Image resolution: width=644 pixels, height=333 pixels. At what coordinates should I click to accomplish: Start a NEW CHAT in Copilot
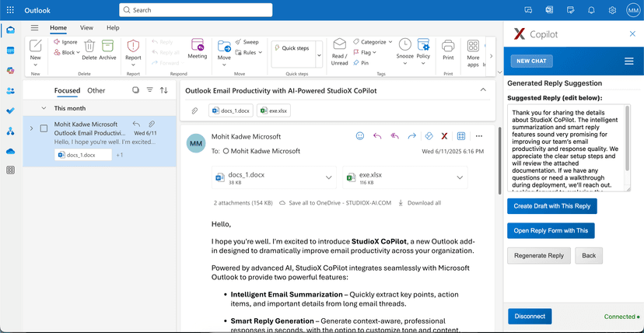coord(531,61)
